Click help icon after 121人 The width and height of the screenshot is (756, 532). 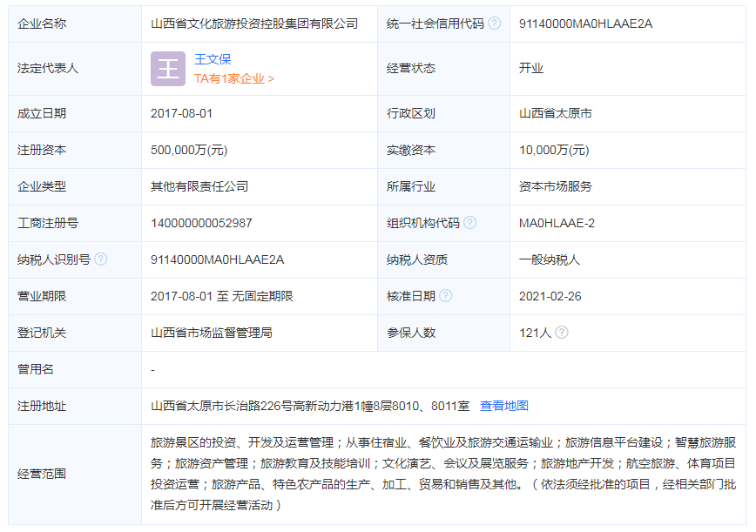(x=562, y=333)
